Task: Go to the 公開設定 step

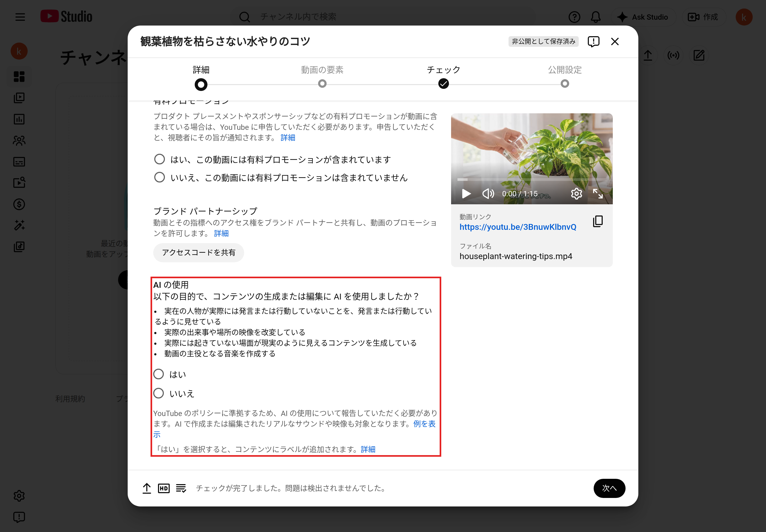Action: tap(565, 77)
